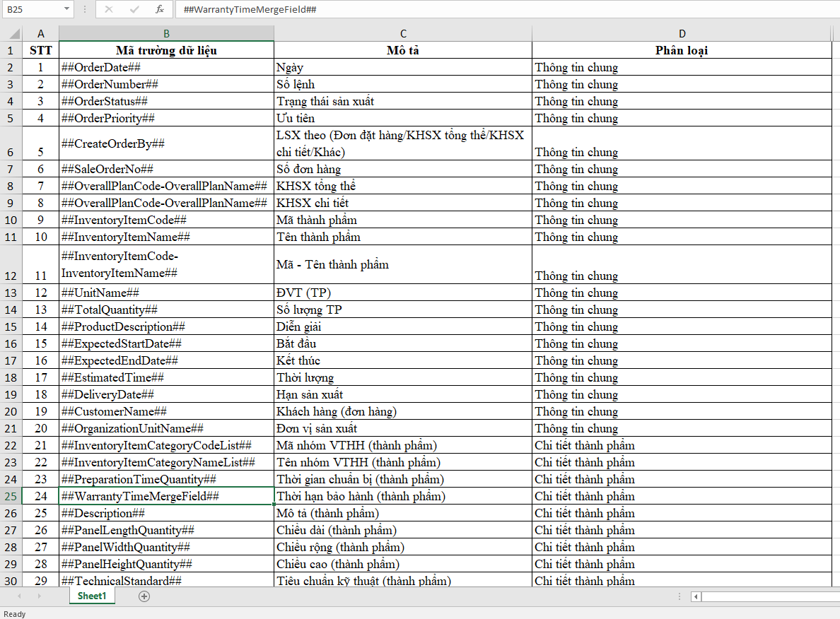Click the Cancel X icon in formula bar

pyautogui.click(x=109, y=9)
